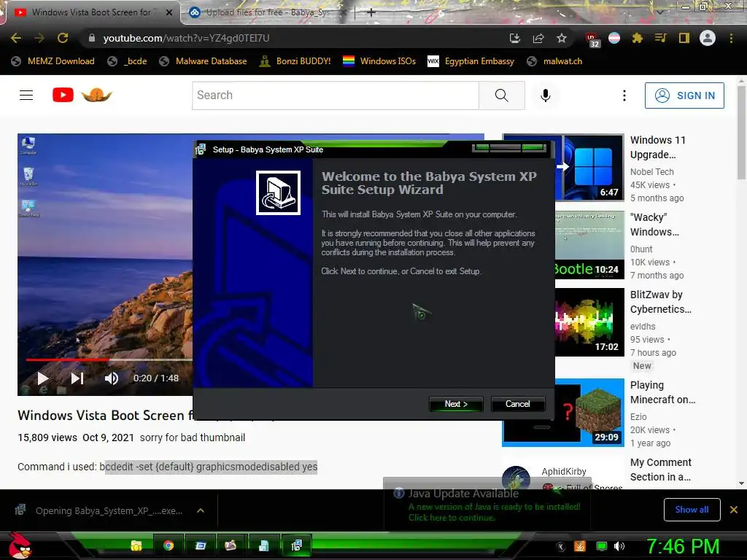Image resolution: width=747 pixels, height=560 pixels.
Task: Open YouTube settings three-dot menu
Action: point(624,96)
